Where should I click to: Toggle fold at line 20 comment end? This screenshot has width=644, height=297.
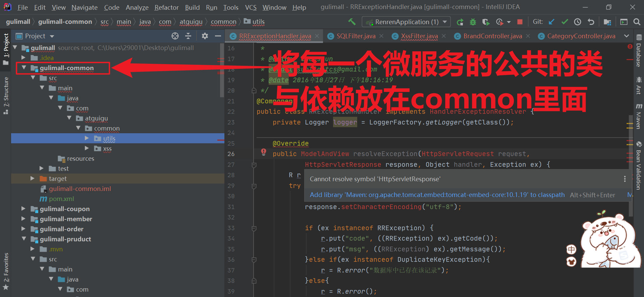coord(254,91)
